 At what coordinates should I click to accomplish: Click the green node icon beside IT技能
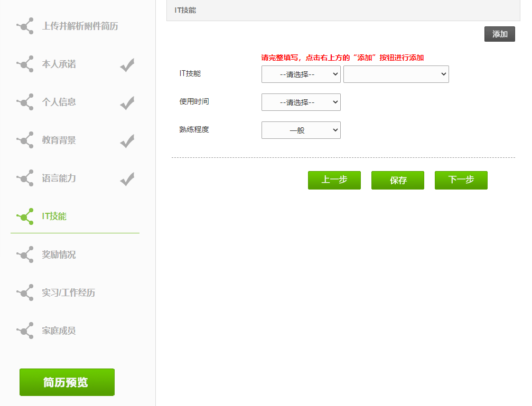click(x=25, y=216)
